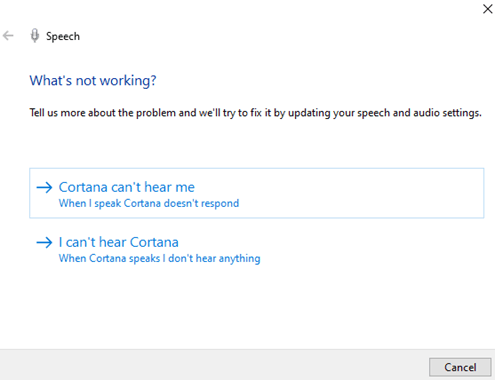Click the Speech title label
Image resolution: width=495 pixels, height=380 pixels.
[x=63, y=36]
